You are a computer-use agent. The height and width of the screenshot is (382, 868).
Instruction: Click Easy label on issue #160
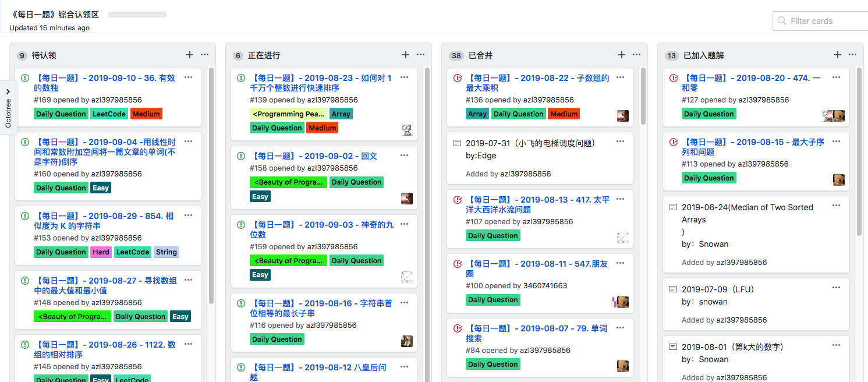point(101,188)
